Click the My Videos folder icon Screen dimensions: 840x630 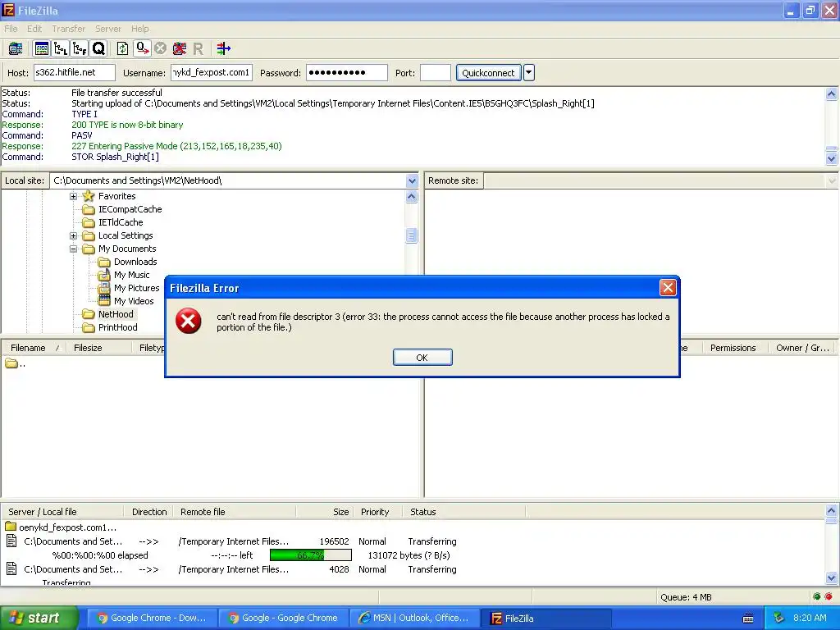tap(104, 301)
